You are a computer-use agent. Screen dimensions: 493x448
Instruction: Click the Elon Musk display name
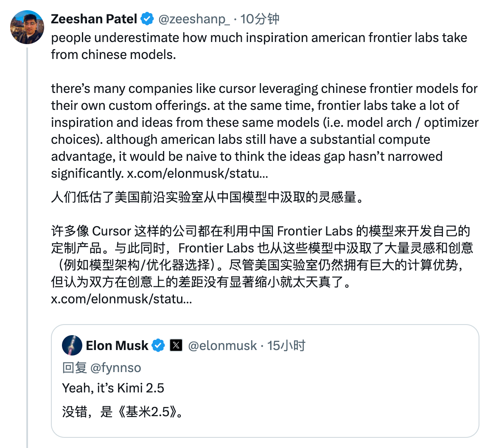tap(117, 346)
